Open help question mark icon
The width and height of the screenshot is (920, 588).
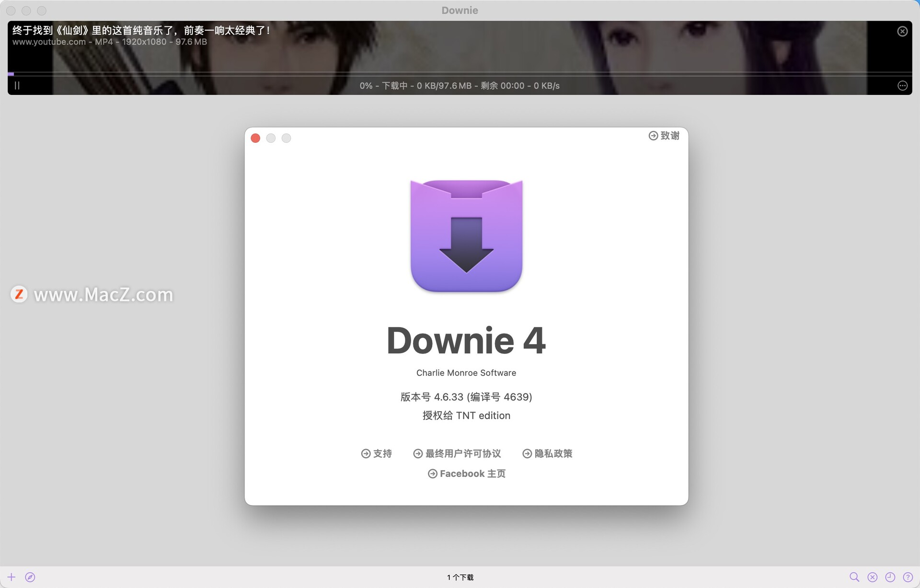(x=908, y=577)
